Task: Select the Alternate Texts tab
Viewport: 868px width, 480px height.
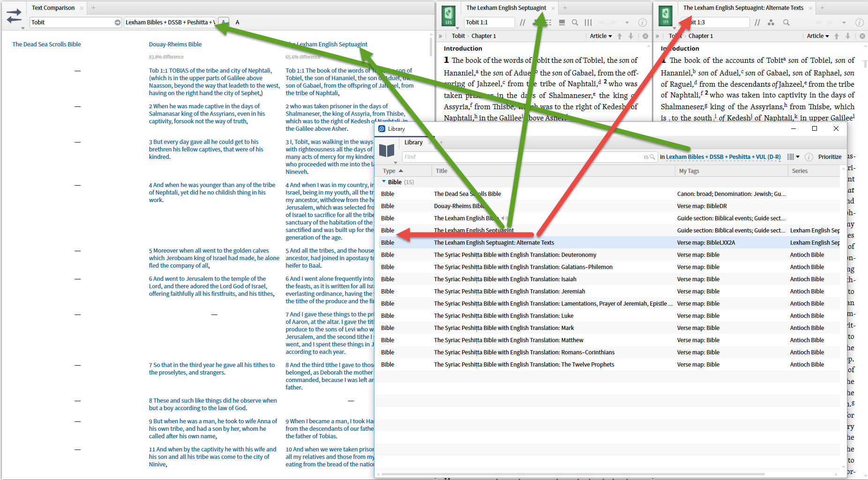Action: (743, 8)
